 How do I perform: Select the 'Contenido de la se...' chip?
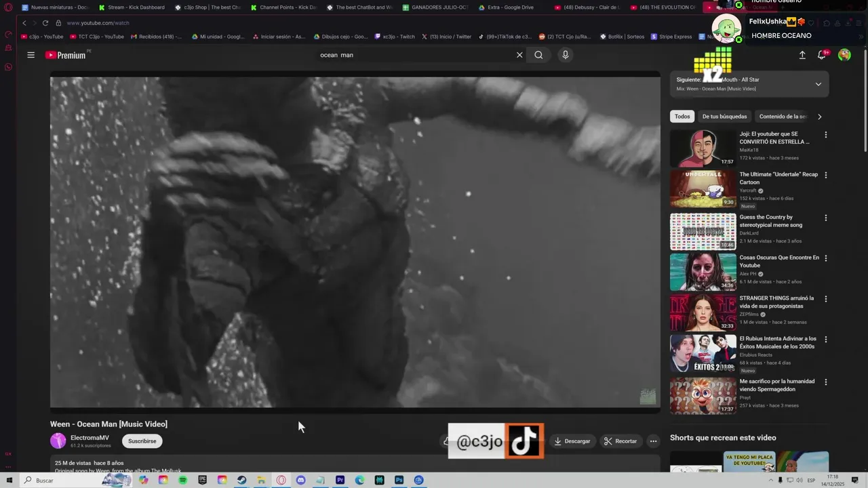pyautogui.click(x=783, y=117)
